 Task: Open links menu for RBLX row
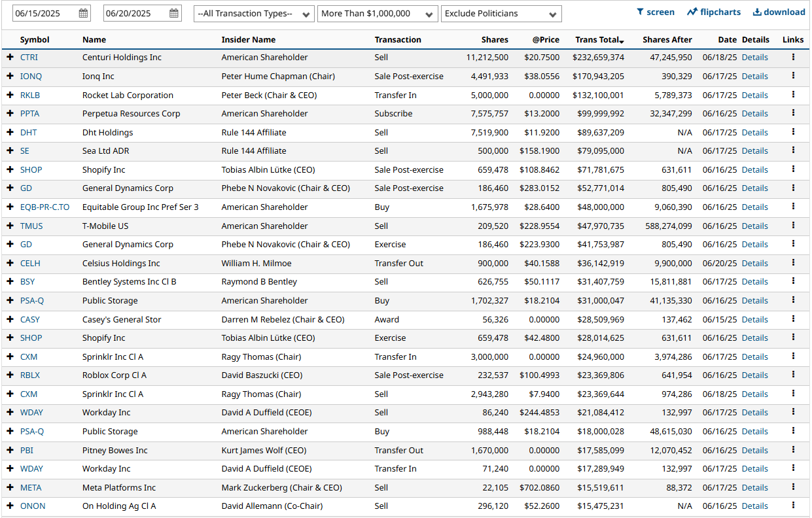(793, 375)
